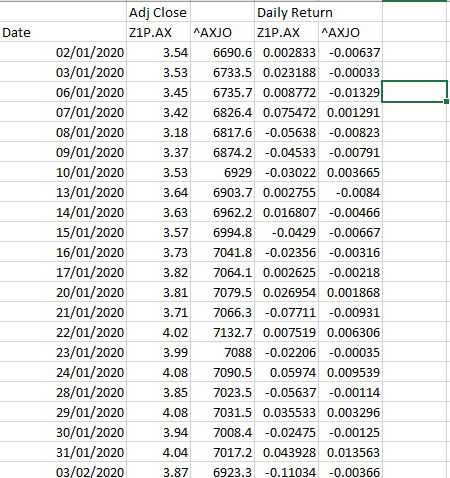Select date cell 20/01/2020
The width and height of the screenshot is (450, 478).
pyautogui.click(x=63, y=292)
